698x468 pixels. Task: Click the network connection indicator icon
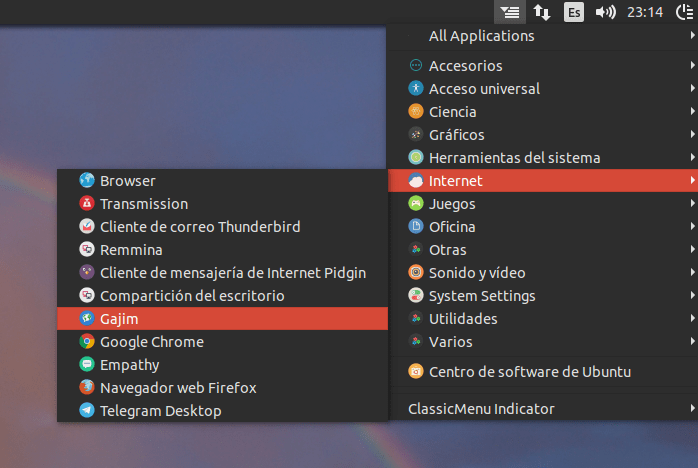click(541, 12)
